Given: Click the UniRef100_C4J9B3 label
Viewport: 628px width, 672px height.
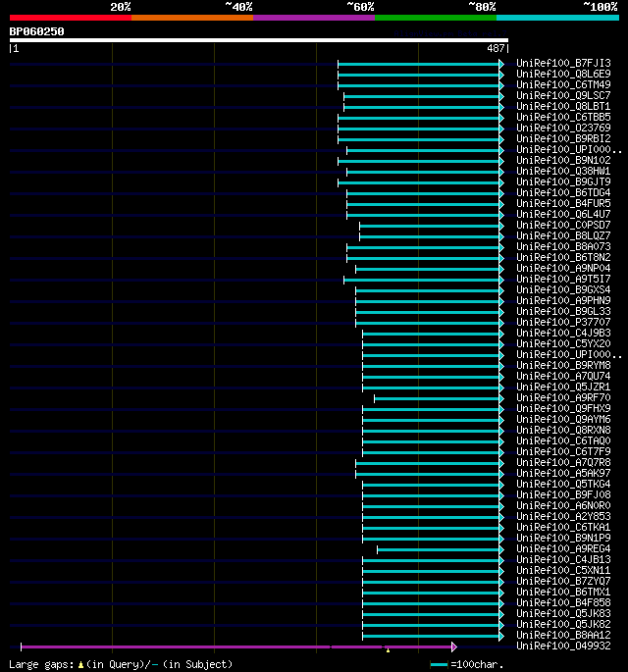Looking at the screenshot, I should click(x=563, y=333).
